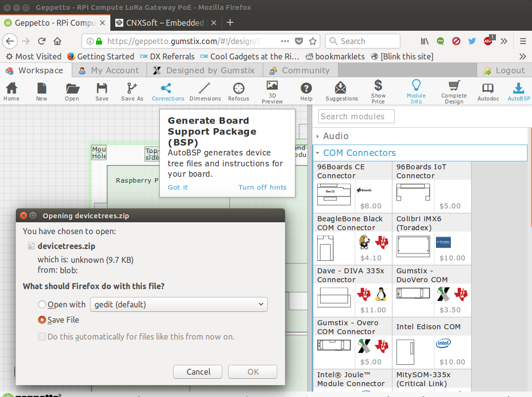Viewport: 532px width, 397px height.
Task: Click 'Turn off hints' link
Action: 262,187
